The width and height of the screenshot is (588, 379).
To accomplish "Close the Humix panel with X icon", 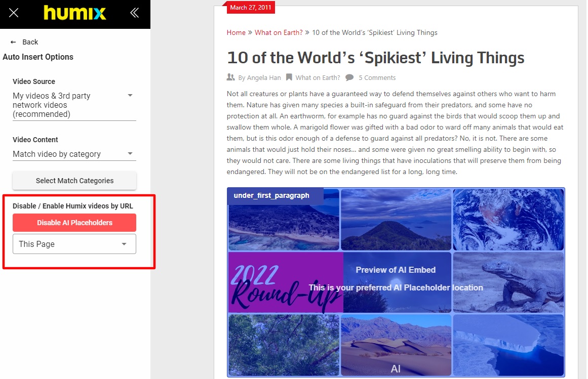I will [x=14, y=13].
